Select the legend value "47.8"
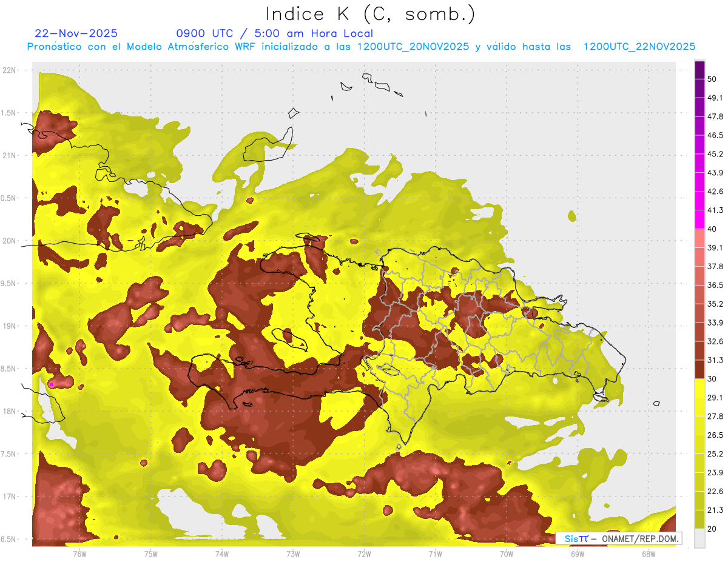This screenshot has height=562, width=728. pos(715,116)
